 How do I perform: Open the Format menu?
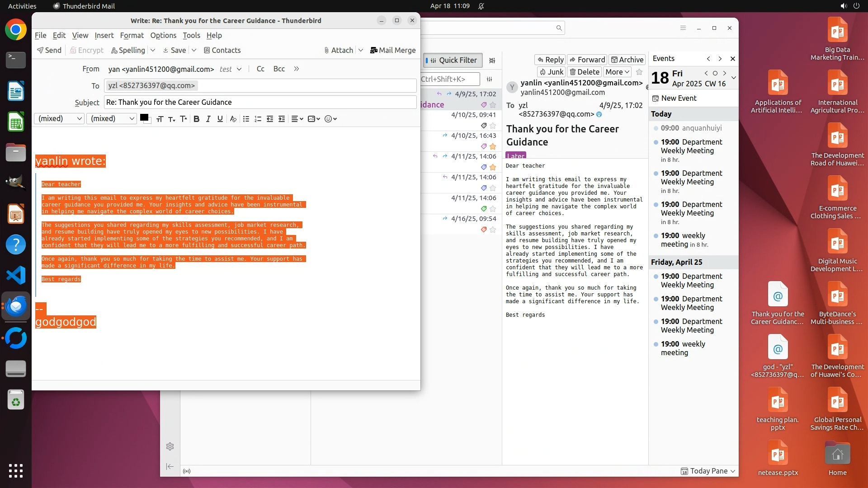pos(132,35)
